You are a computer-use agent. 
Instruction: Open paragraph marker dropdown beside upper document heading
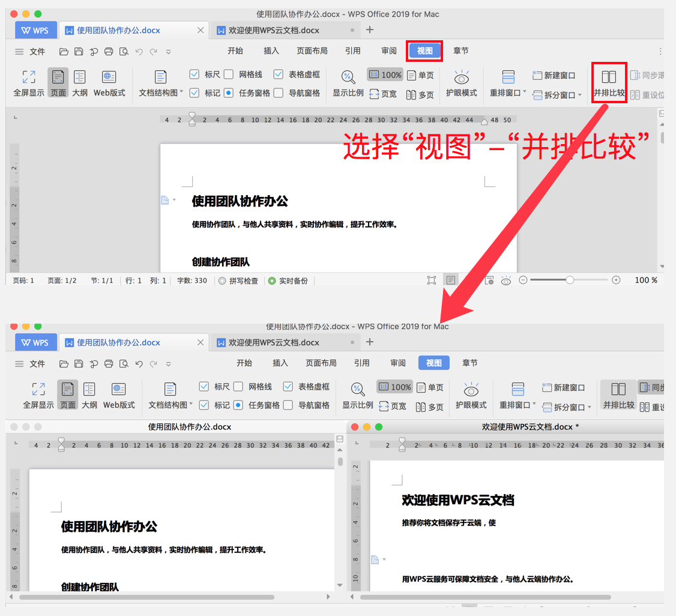tap(174, 200)
